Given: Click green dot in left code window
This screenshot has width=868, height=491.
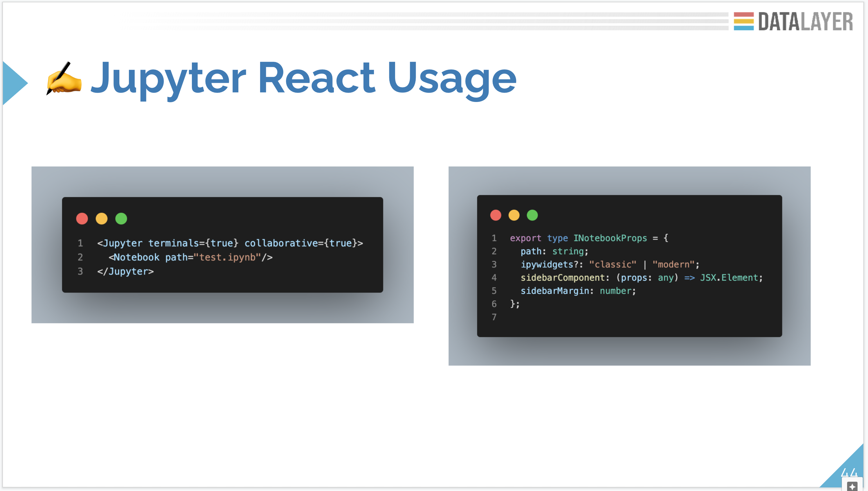Looking at the screenshot, I should point(121,218).
